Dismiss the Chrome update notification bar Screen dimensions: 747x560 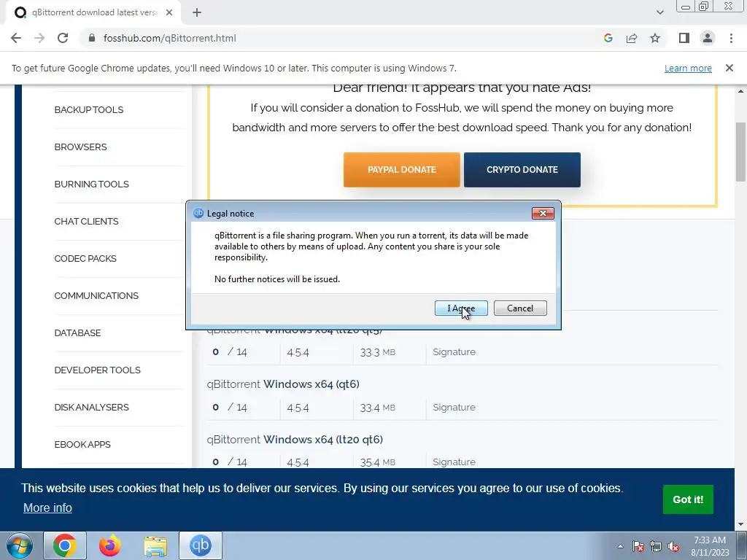(729, 68)
